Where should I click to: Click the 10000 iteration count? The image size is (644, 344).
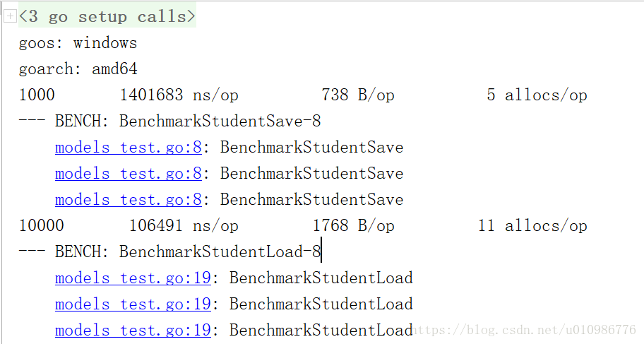point(42,225)
